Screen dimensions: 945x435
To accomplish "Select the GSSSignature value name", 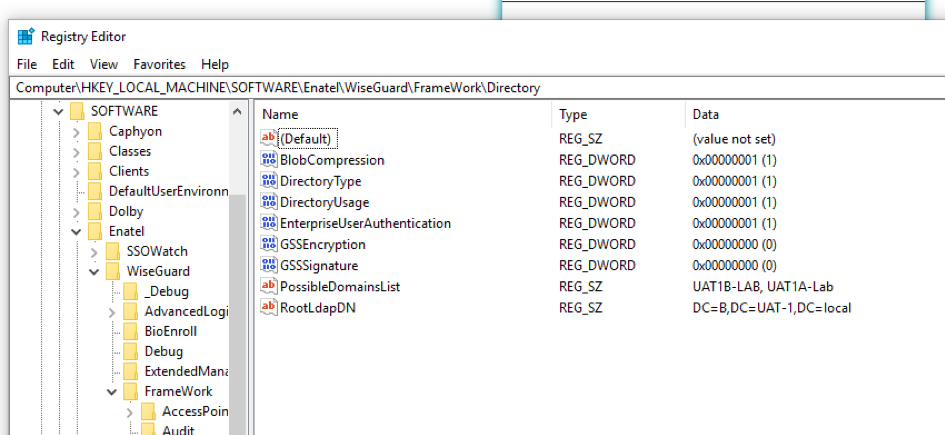I will pos(319,265).
